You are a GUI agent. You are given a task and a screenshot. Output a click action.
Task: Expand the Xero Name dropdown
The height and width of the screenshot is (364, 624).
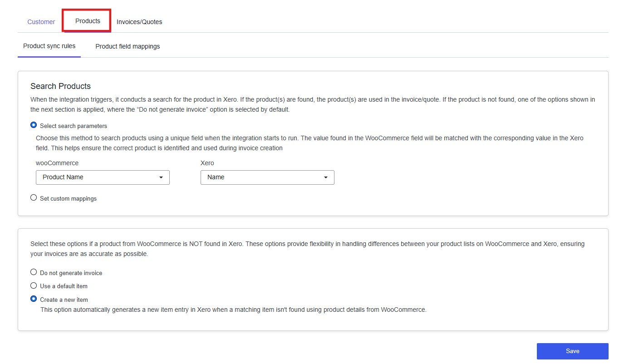[x=267, y=177]
